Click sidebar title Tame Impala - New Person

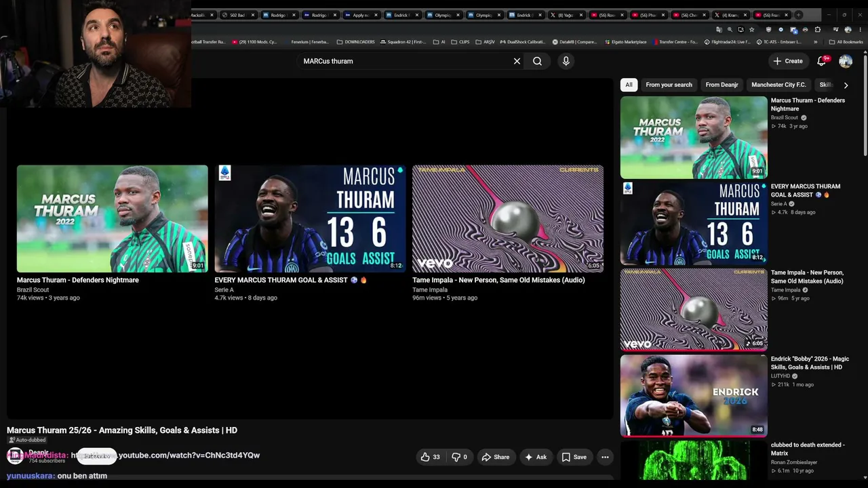807,277
